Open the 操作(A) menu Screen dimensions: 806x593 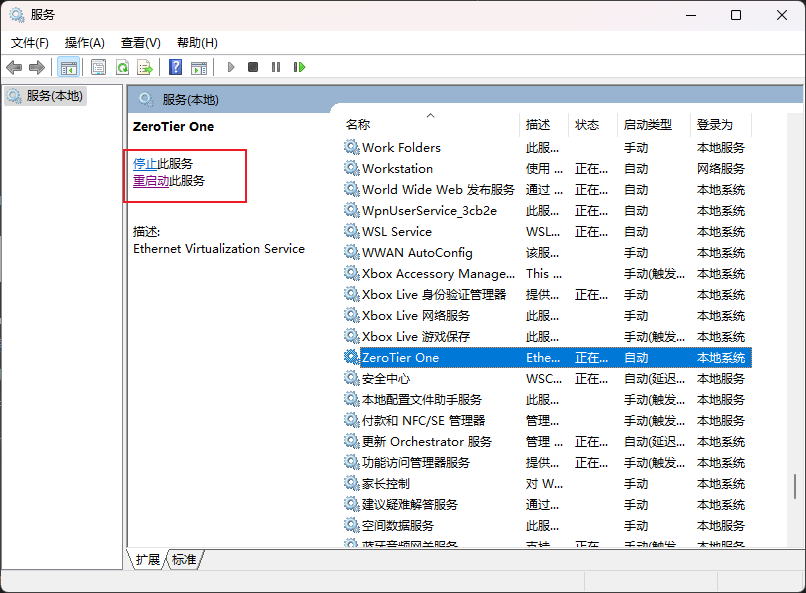[85, 43]
